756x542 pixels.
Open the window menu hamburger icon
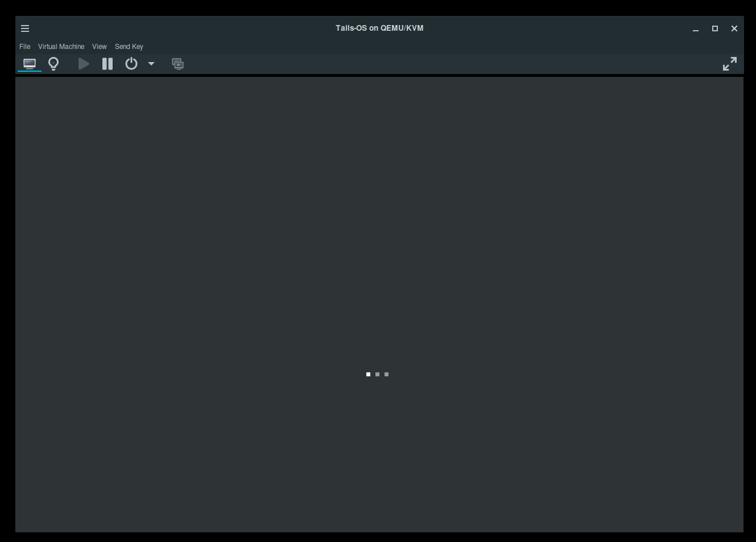25,28
